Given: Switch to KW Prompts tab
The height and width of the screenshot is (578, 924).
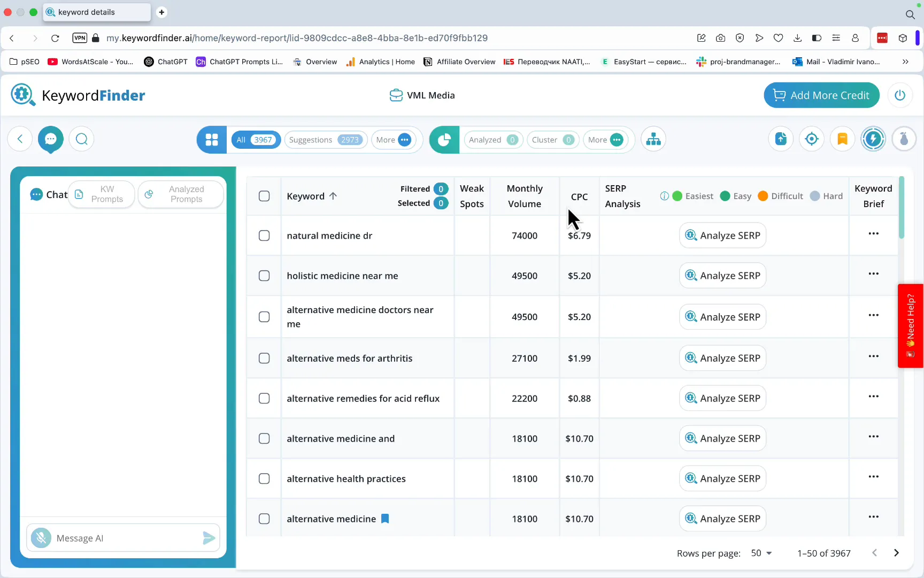Looking at the screenshot, I should pos(102,194).
